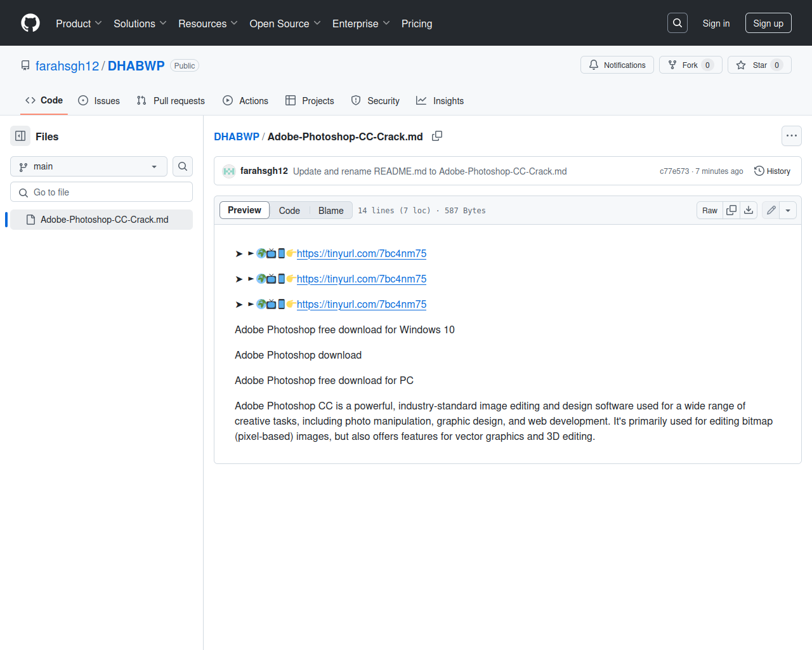
Task: Open more edit options dropdown arrow
Action: tap(787, 210)
